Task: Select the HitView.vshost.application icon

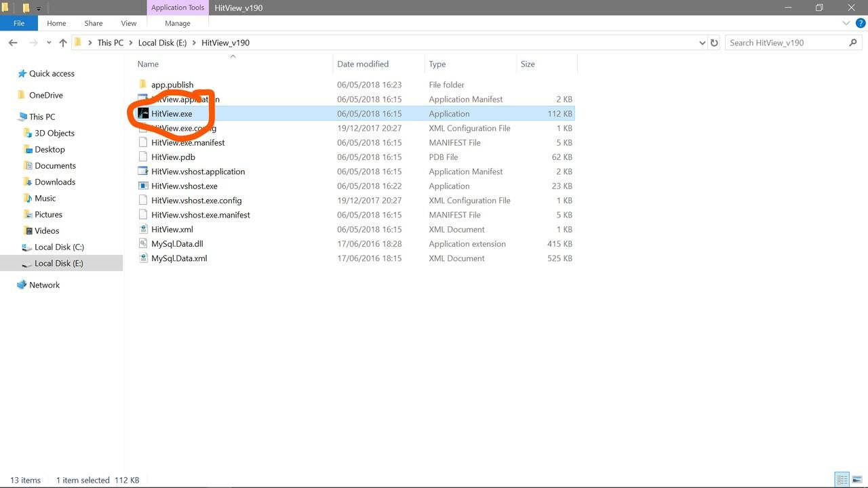Action: tap(142, 171)
